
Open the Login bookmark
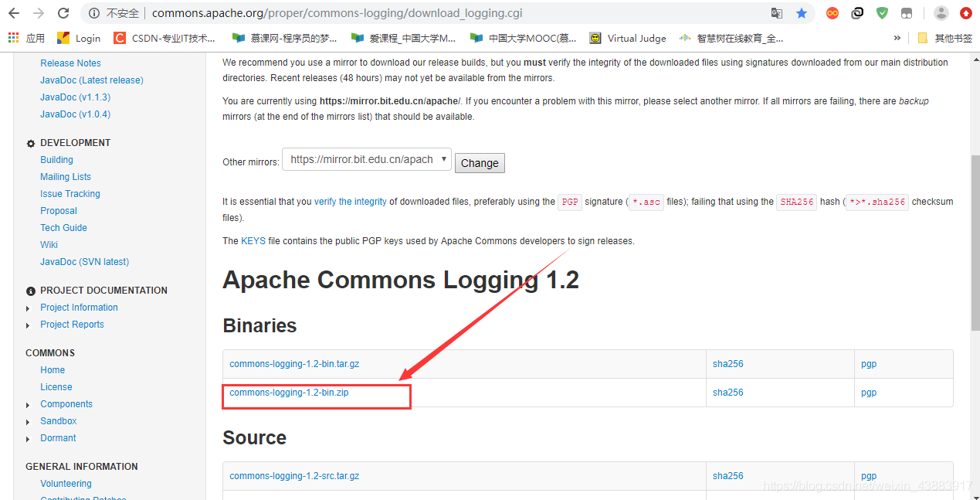pyautogui.click(x=79, y=38)
